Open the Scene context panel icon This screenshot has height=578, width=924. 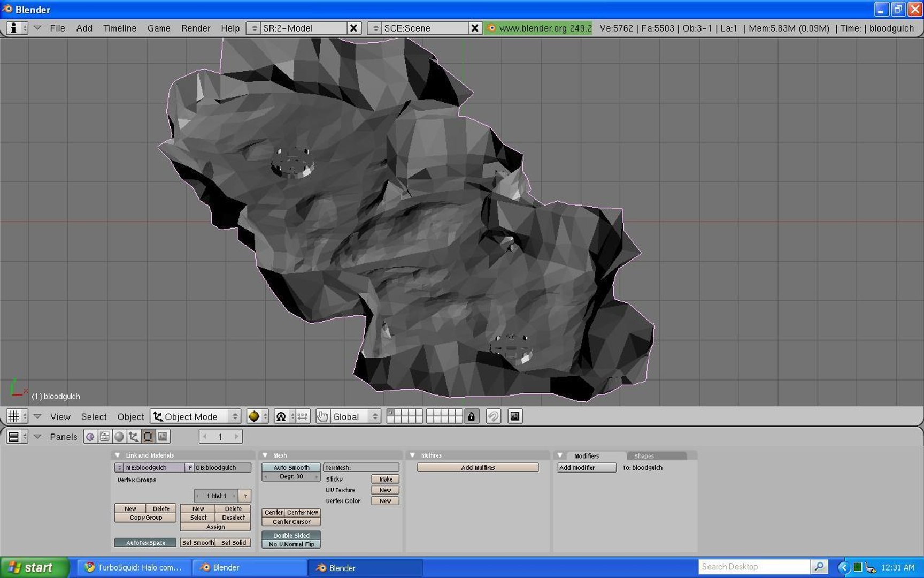(x=163, y=437)
